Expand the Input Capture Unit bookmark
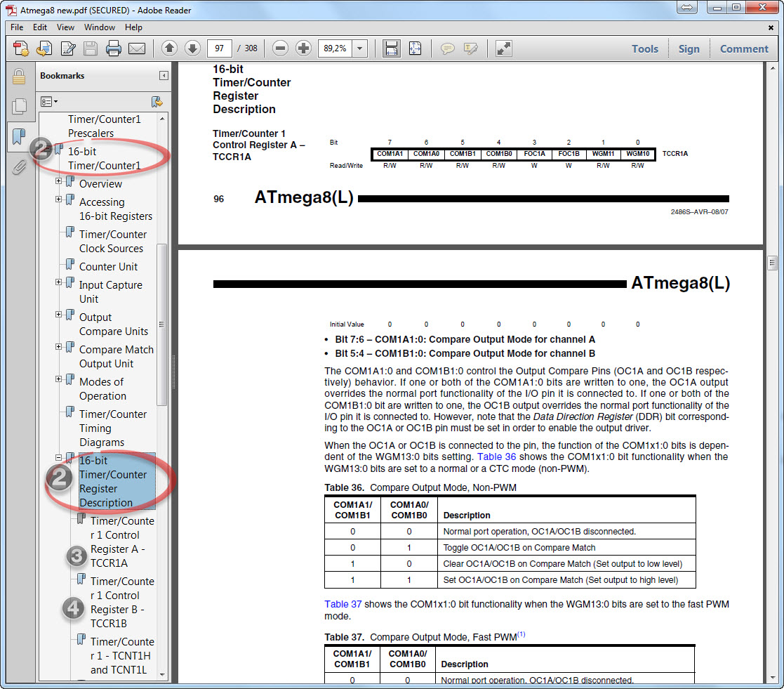Image resolution: width=784 pixels, height=689 pixels. point(58,282)
